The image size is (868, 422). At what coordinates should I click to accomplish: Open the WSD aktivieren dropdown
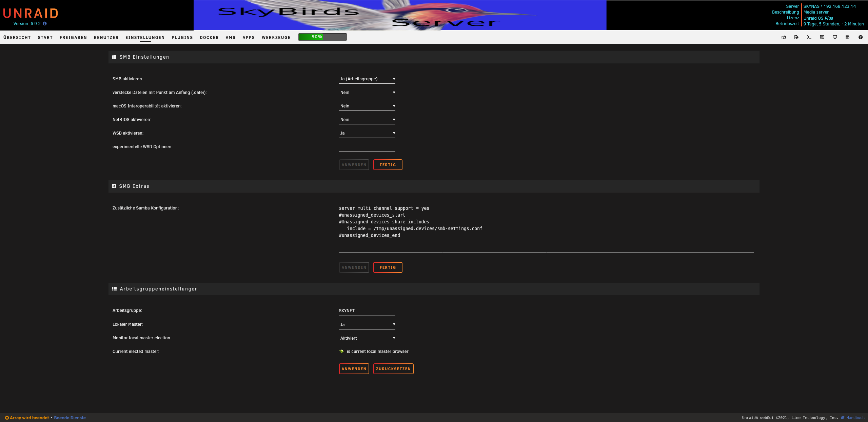pos(367,133)
